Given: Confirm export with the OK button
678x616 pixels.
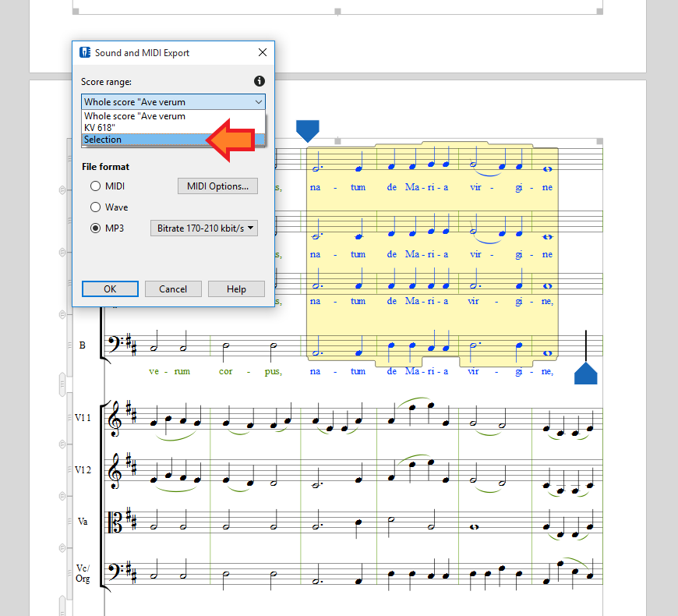Looking at the screenshot, I should [x=110, y=289].
